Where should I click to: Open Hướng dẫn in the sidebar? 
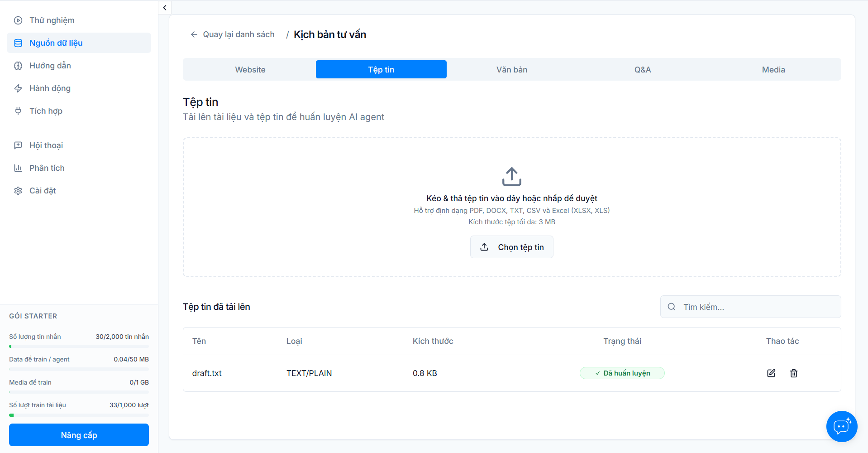79,66
